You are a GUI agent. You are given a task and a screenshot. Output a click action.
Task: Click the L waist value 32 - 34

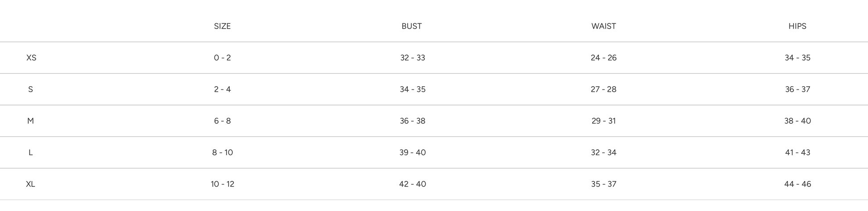point(603,152)
